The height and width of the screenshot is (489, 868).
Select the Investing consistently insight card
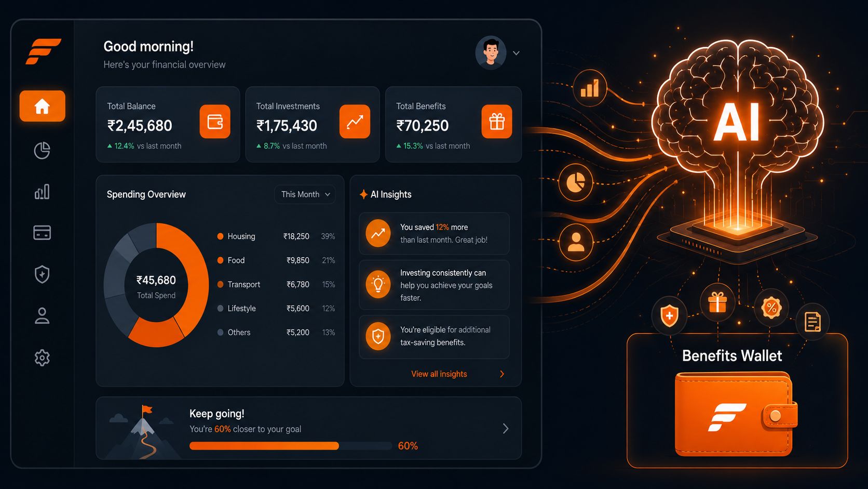tap(434, 285)
